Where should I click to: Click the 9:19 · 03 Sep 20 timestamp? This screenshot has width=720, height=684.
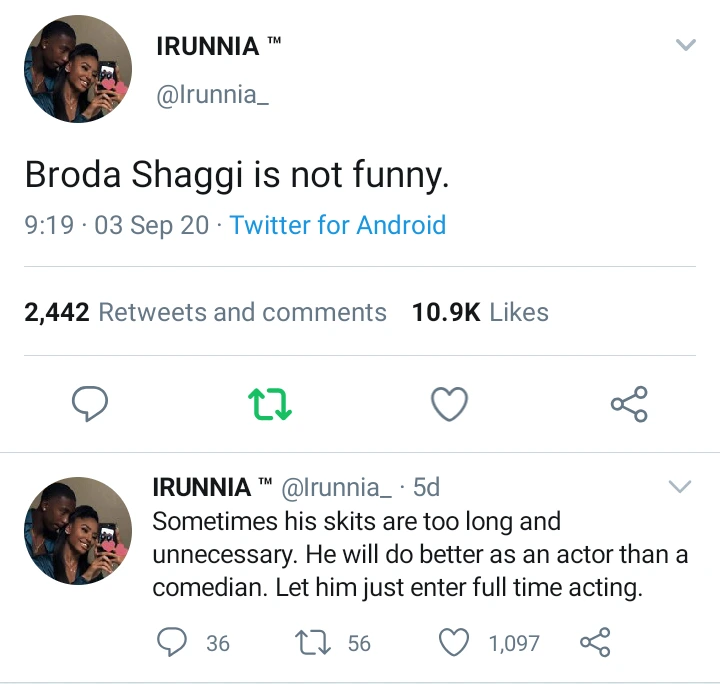(116, 225)
